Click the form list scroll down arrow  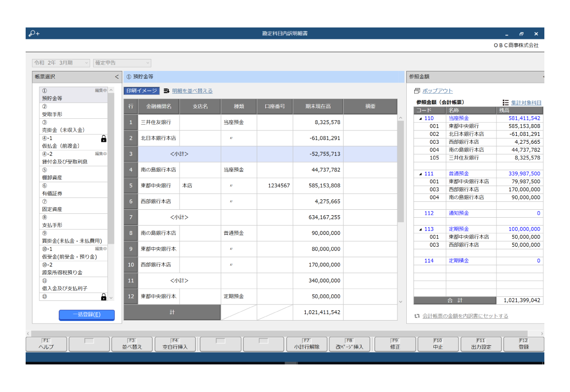point(111,297)
